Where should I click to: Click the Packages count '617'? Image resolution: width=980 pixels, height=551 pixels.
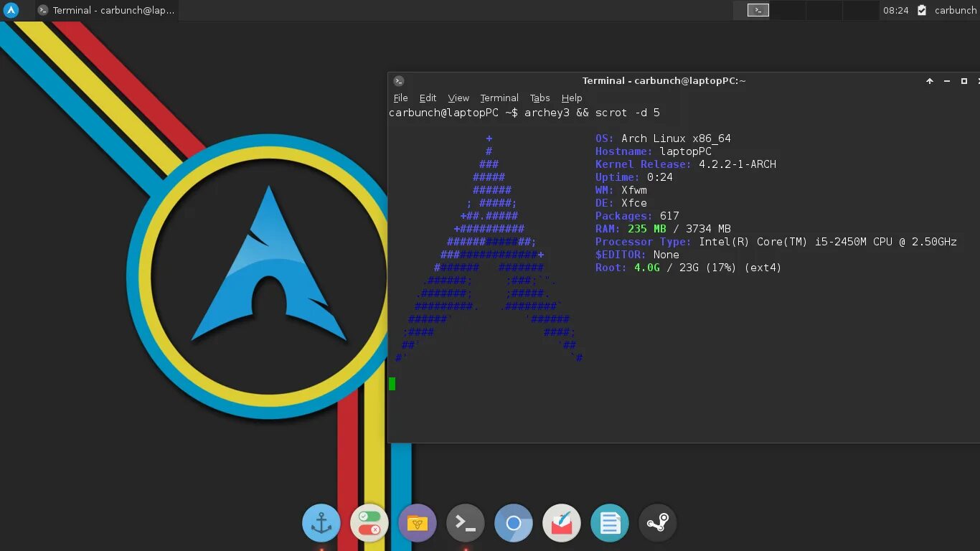pos(669,216)
